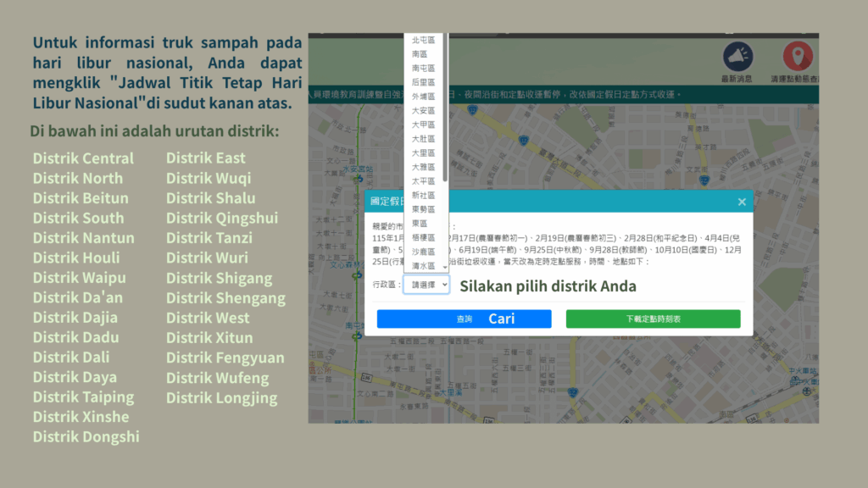This screenshot has width=868, height=488.
Task: Open the 最新消息 megaphone icon
Action: click(737, 57)
